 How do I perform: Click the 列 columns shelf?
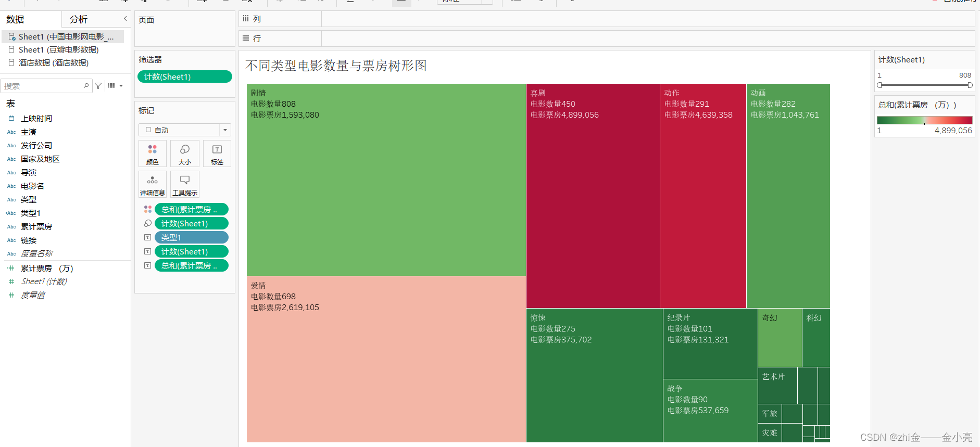click(607, 19)
